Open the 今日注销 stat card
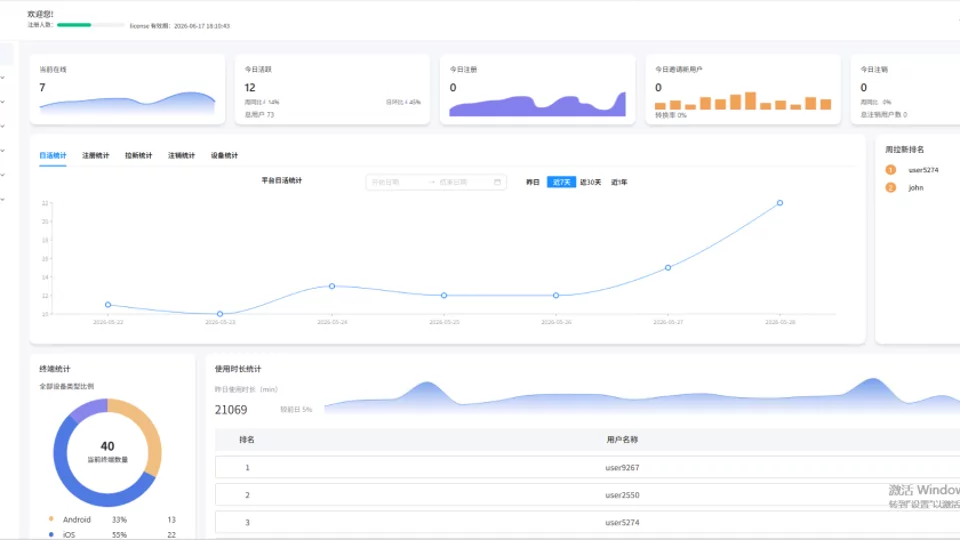Screen dimensions: 960x540 [x=906, y=89]
